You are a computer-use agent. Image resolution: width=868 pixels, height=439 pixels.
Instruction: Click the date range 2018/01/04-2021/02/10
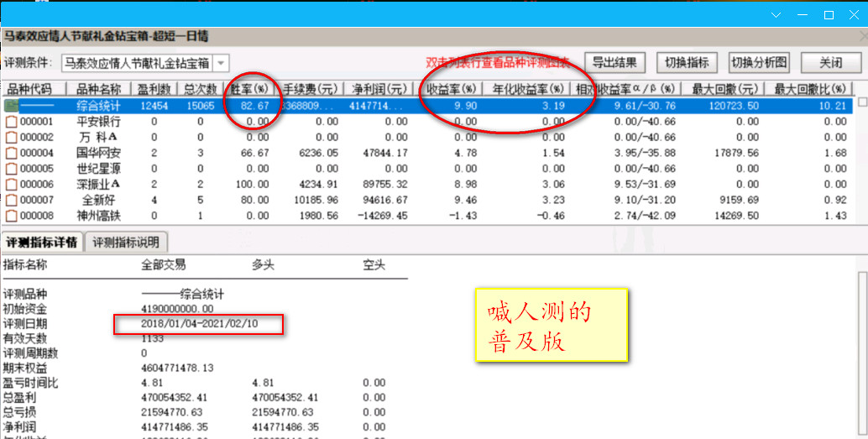199,324
